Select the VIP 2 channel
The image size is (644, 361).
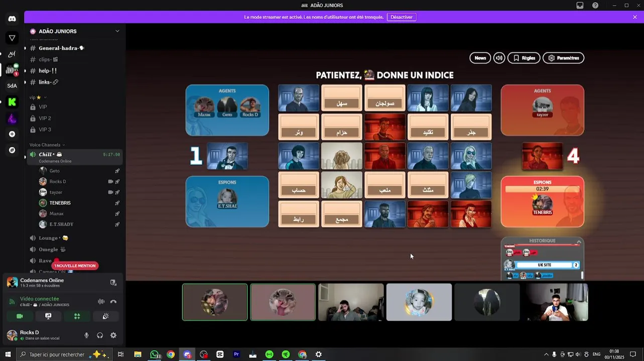[75, 118]
